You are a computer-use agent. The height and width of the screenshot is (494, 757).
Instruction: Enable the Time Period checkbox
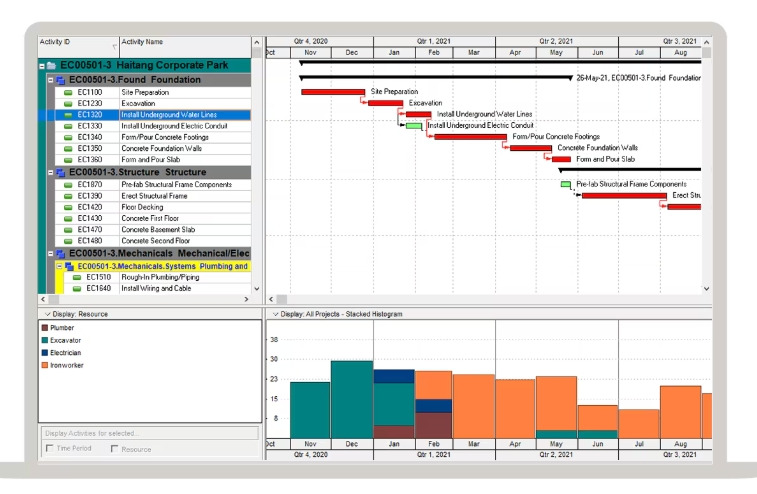click(x=50, y=449)
